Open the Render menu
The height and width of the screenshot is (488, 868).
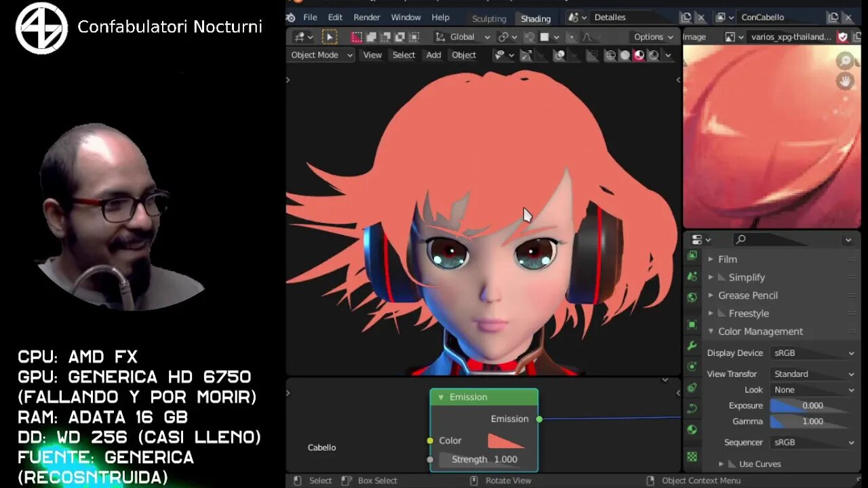pos(367,18)
